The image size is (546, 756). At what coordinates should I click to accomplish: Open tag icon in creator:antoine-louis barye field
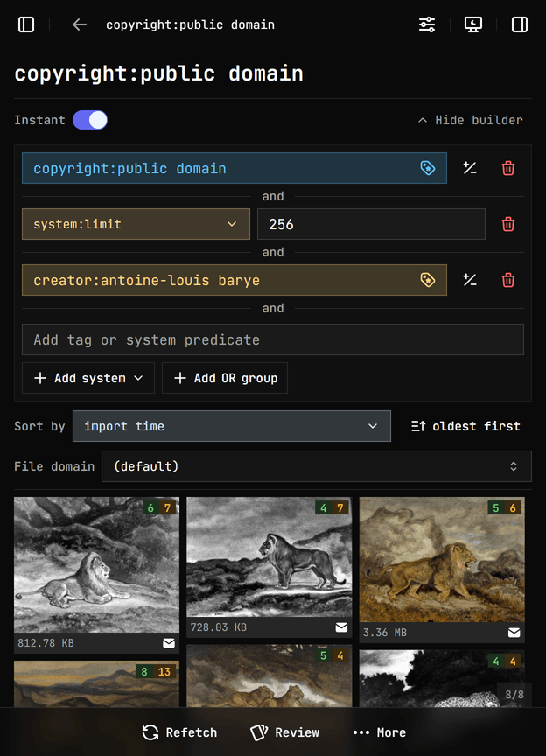tap(428, 280)
